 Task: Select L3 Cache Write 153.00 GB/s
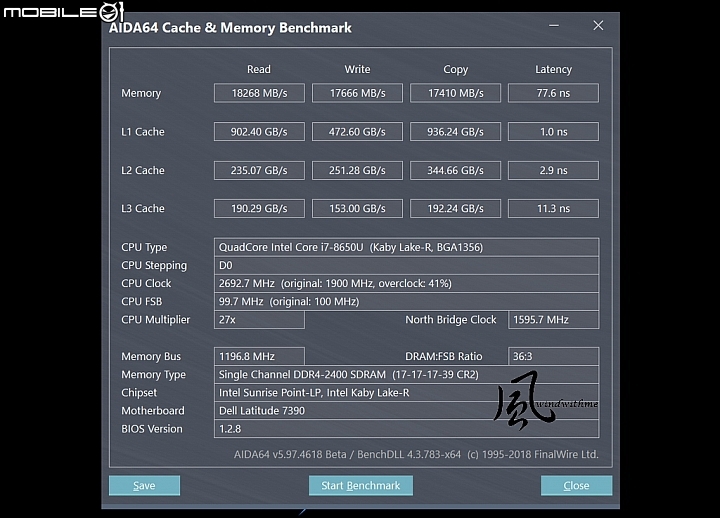tap(357, 208)
